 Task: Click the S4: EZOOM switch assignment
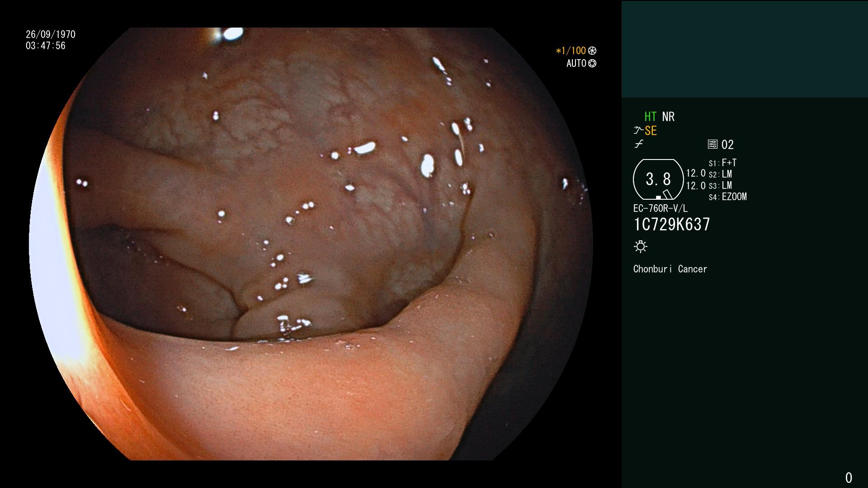[728, 197]
